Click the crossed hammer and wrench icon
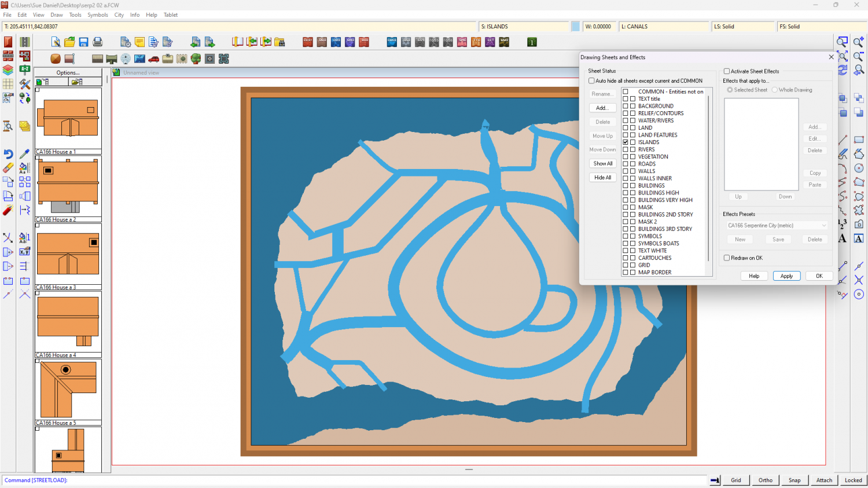 [x=24, y=84]
